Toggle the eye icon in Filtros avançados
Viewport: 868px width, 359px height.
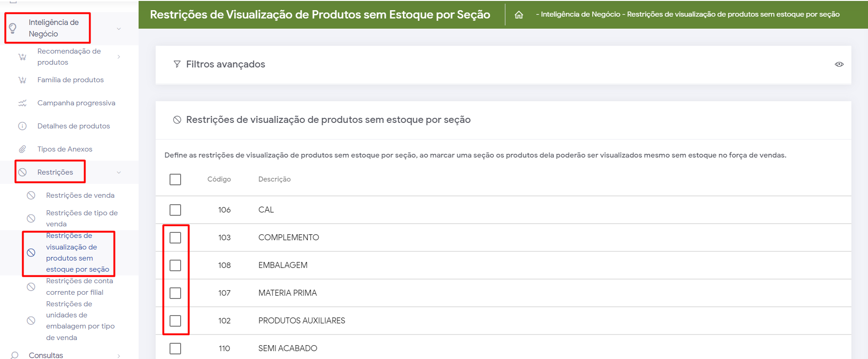click(x=839, y=64)
